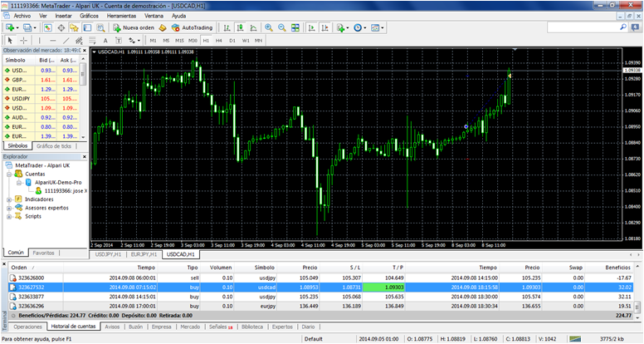Switch to the M15 timeframe

[179, 40]
